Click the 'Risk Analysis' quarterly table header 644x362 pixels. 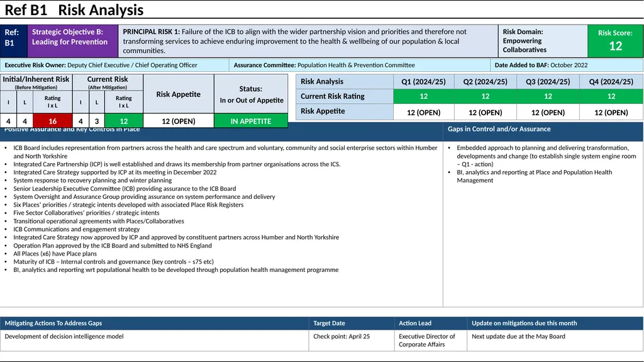pyautogui.click(x=345, y=81)
